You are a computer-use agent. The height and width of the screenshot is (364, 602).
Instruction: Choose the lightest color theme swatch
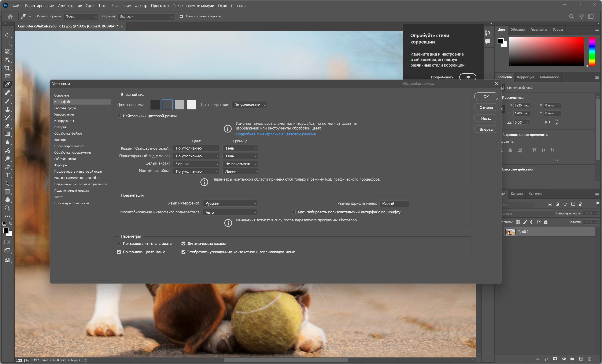(191, 105)
